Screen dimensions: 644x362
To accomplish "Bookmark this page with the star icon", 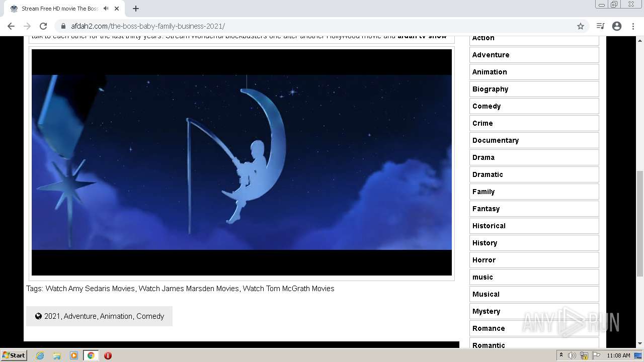I will 581,26.
